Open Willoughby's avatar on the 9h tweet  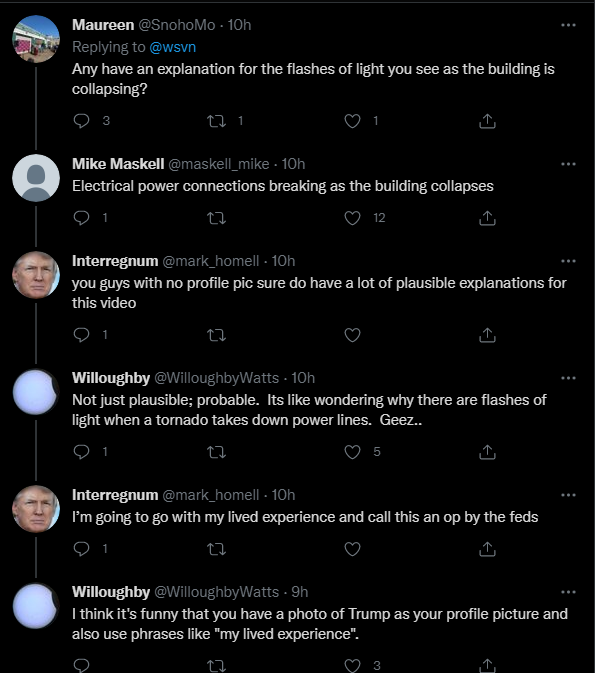tap(35, 606)
